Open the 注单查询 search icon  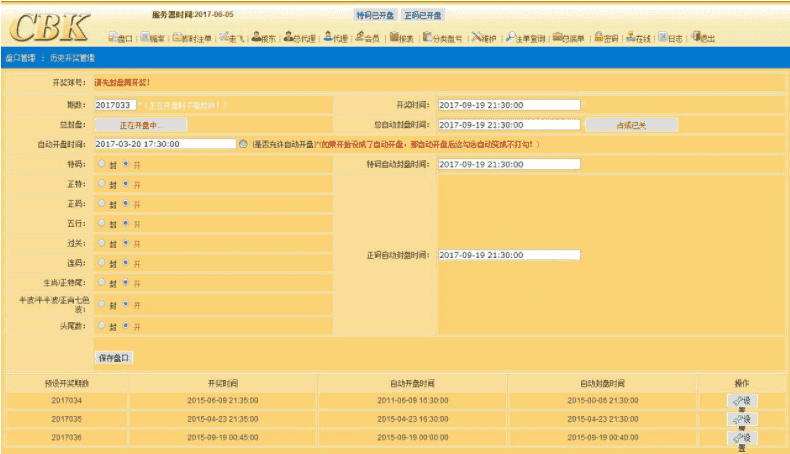510,37
